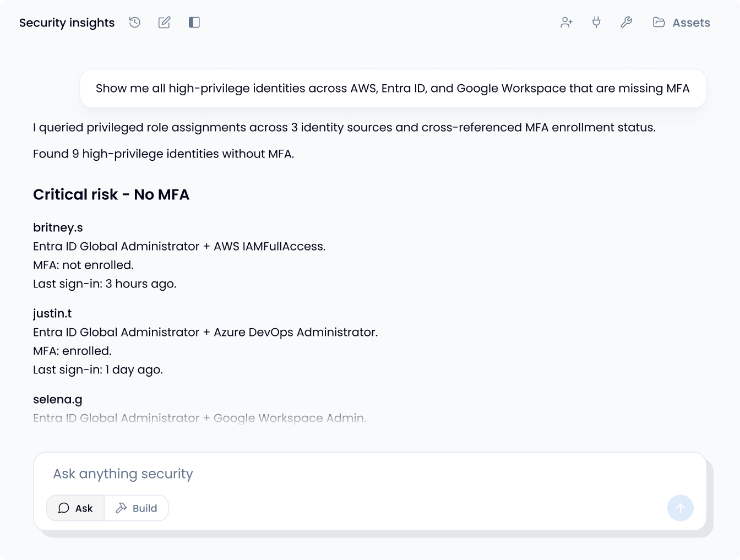Select the Ask mode tab
This screenshot has width=740, height=560.
click(x=75, y=508)
